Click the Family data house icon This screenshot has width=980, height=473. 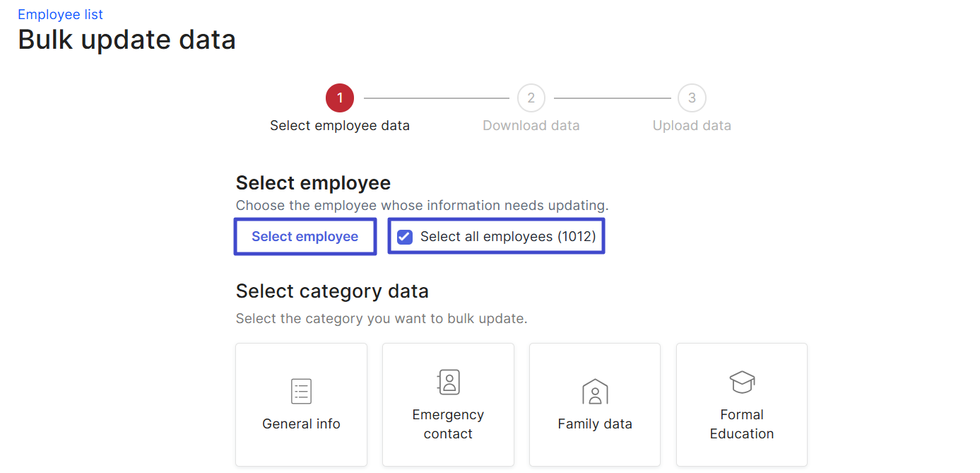(x=595, y=391)
